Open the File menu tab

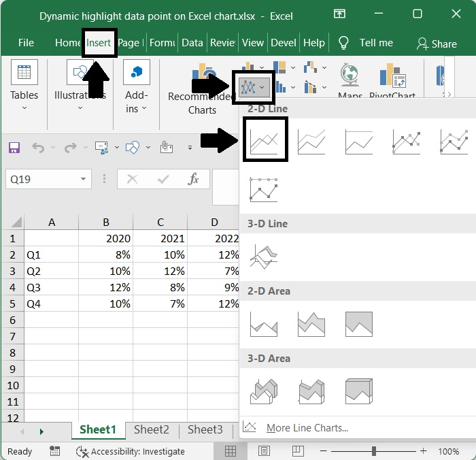(x=26, y=43)
